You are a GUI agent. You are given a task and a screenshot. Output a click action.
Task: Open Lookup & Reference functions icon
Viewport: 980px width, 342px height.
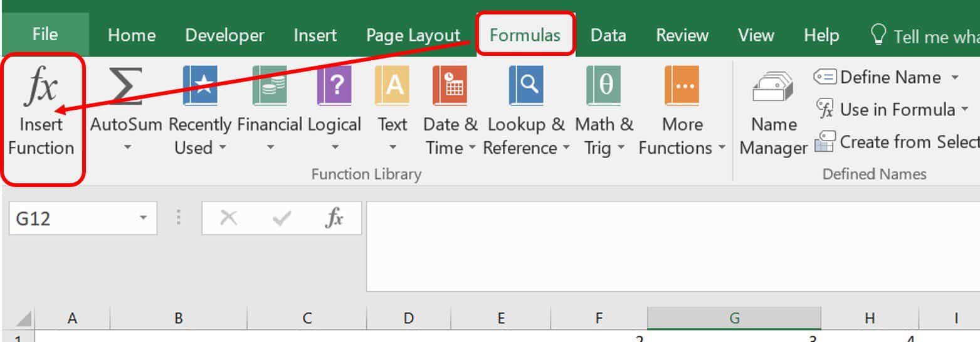pos(525,85)
